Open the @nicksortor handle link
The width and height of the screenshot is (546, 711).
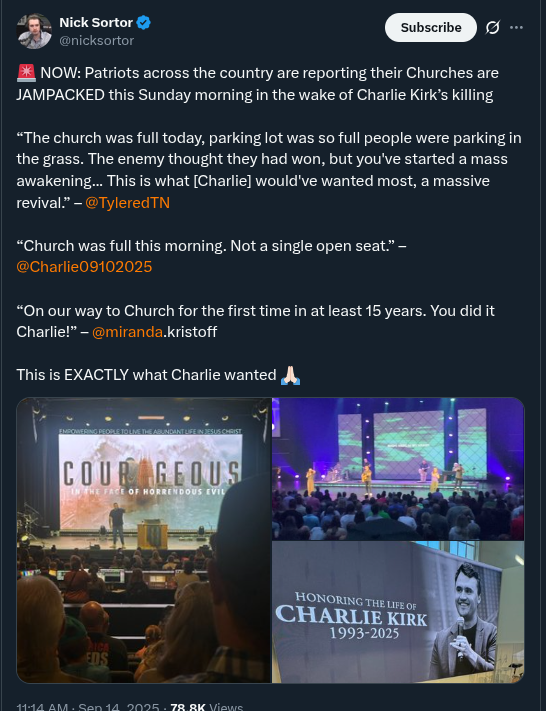pos(97,40)
